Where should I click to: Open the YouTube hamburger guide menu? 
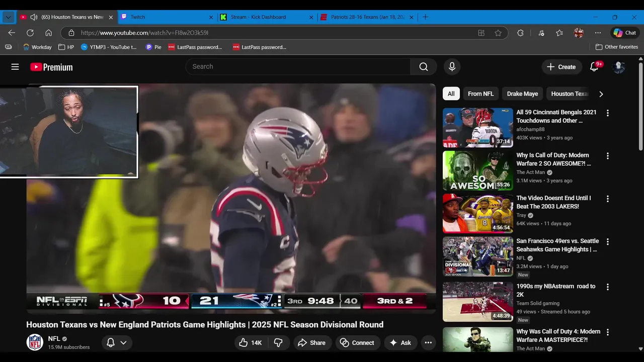coord(15,67)
